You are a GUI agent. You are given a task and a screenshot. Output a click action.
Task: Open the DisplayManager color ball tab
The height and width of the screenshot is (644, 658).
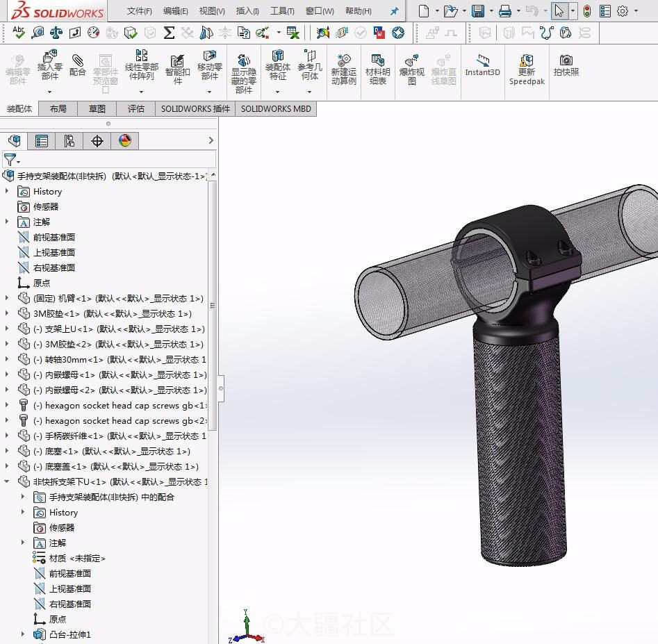(124, 140)
